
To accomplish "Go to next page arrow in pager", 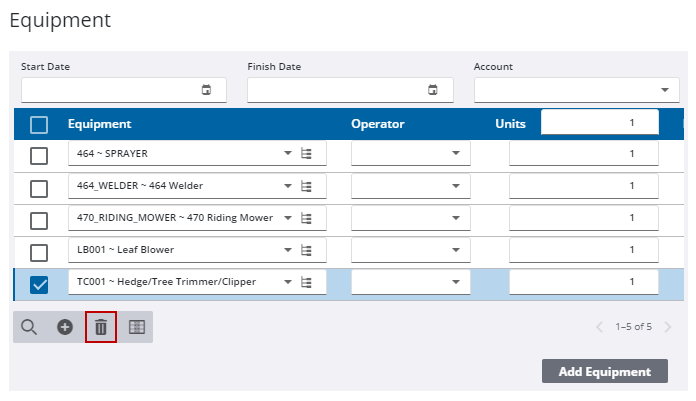I will (668, 327).
